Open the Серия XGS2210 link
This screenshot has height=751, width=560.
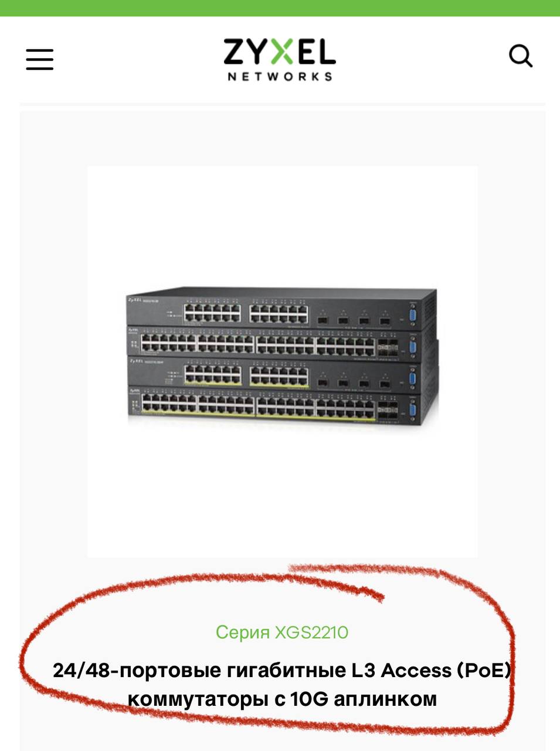click(282, 632)
